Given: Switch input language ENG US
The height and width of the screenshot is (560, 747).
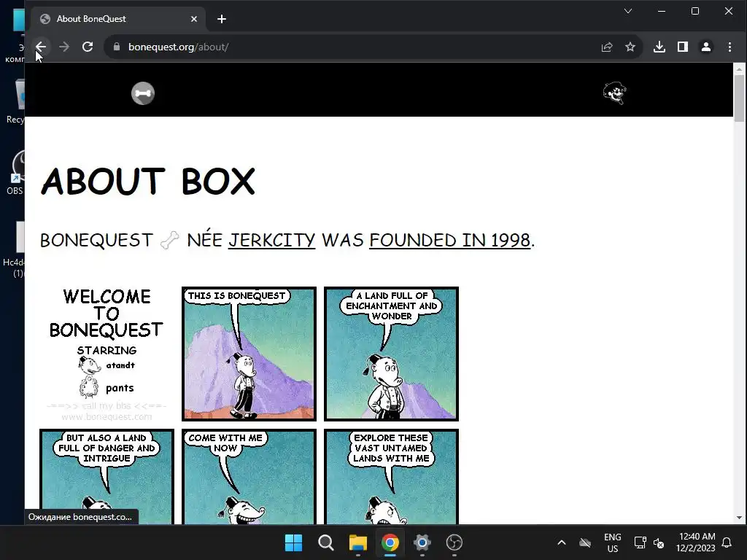Looking at the screenshot, I should (x=613, y=542).
